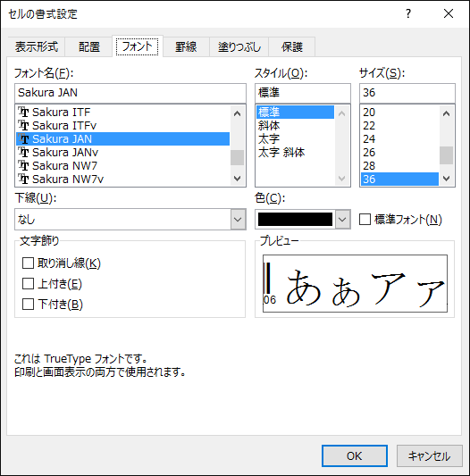Click the help question mark button

pos(408,13)
